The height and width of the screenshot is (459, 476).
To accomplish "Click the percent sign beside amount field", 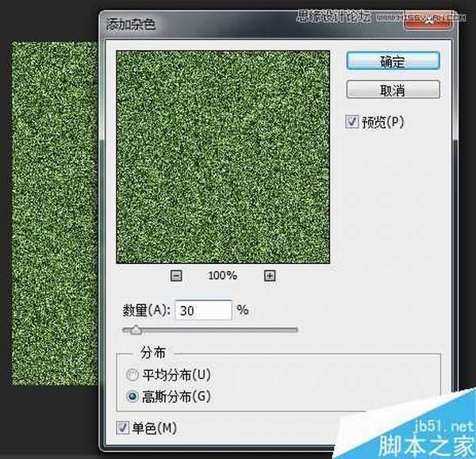I will point(243,310).
